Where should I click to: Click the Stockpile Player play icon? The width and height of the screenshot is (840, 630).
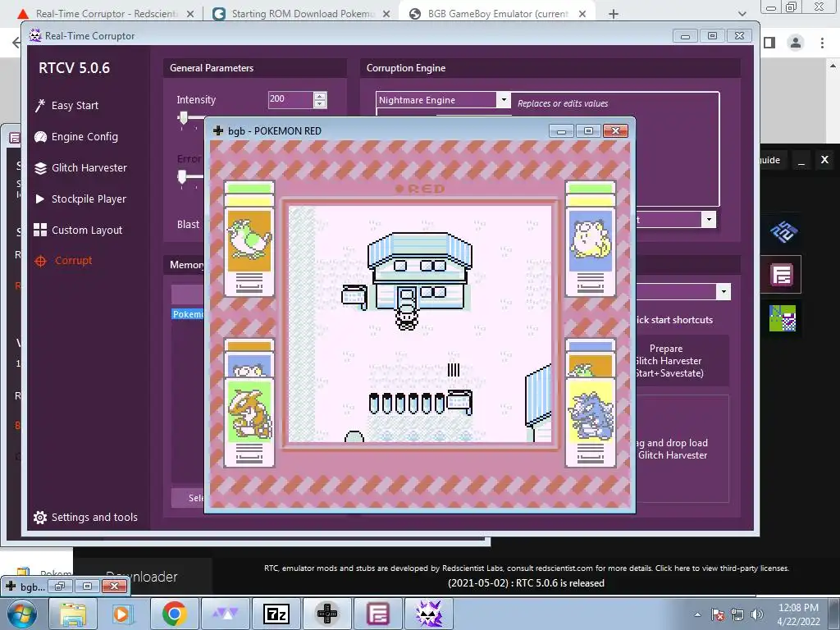(x=39, y=199)
